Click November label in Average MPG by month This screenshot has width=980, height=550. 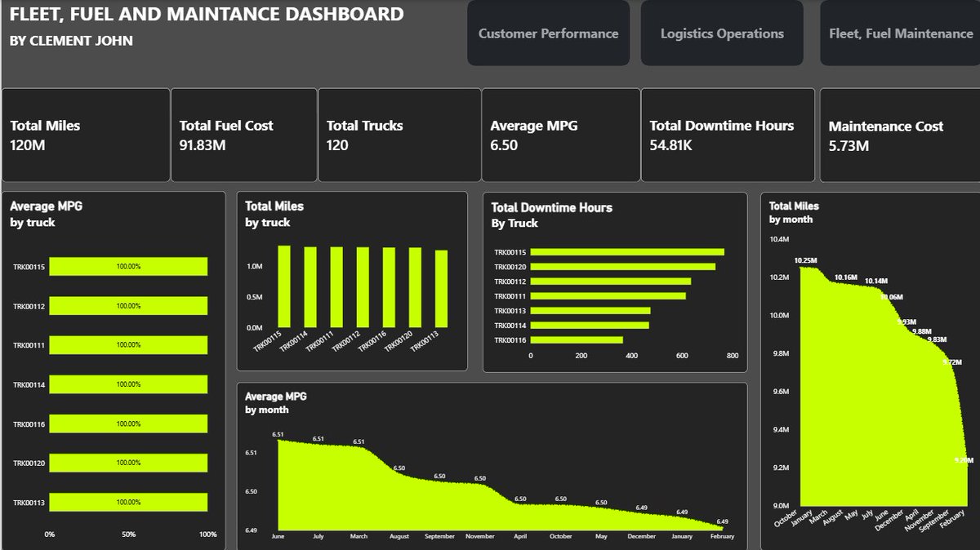(x=480, y=537)
